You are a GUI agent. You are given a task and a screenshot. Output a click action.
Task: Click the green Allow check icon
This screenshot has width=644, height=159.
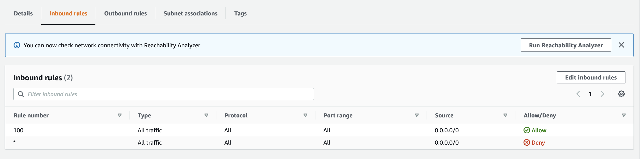point(527,130)
